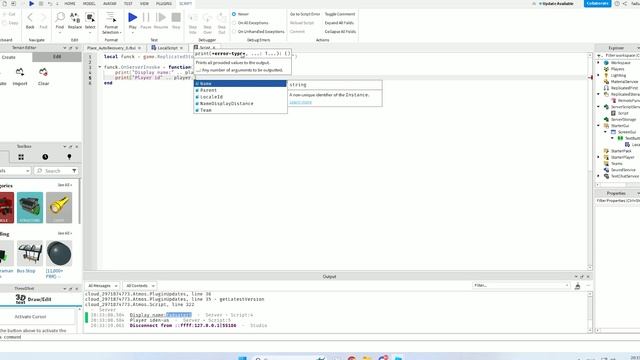Click the small play icon in quick-access bar
This screenshot has width=640, height=360.
31,3
